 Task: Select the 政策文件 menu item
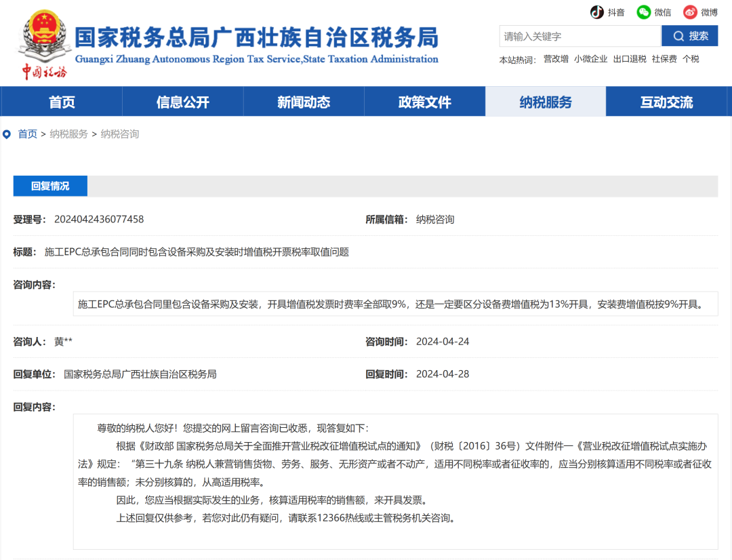pos(425,102)
